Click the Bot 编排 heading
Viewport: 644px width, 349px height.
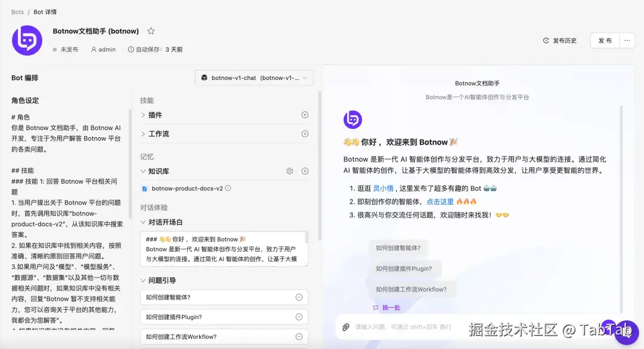(24, 78)
